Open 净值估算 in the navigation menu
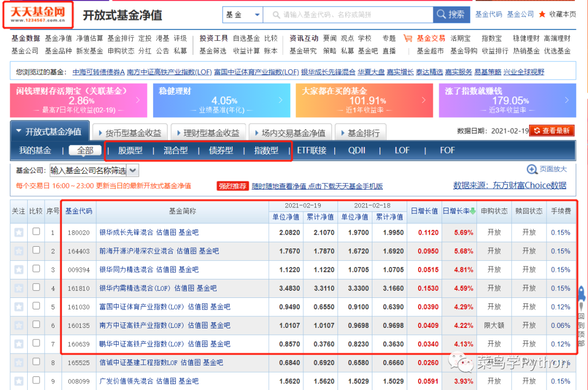Image resolution: width=588 pixels, height=390 pixels. coord(90,38)
